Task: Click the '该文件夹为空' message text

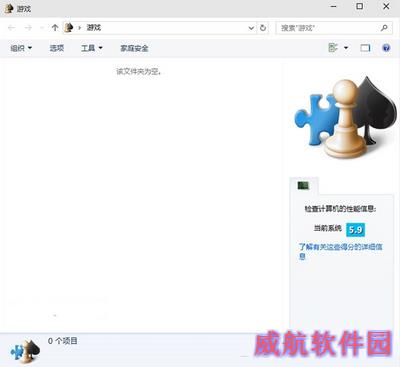Action: 139,71
